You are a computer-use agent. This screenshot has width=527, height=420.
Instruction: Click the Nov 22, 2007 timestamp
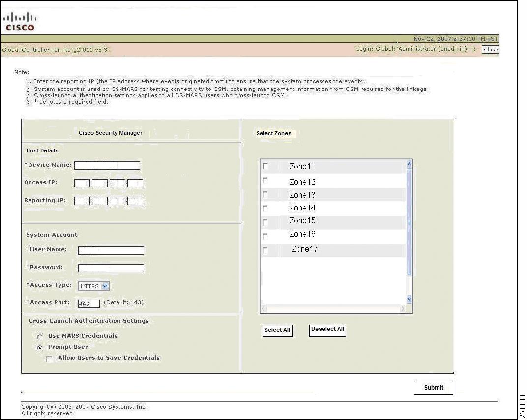click(x=455, y=39)
